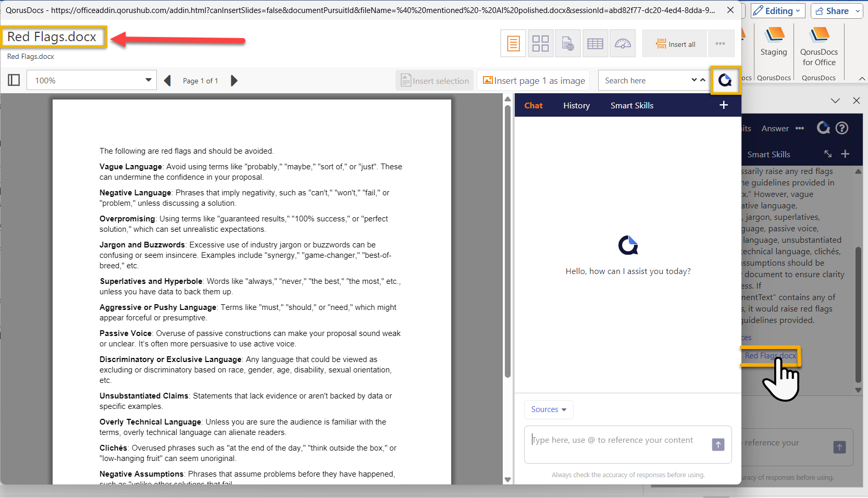Go to the previous page arrow
This screenshot has height=498, width=868.
tap(167, 81)
